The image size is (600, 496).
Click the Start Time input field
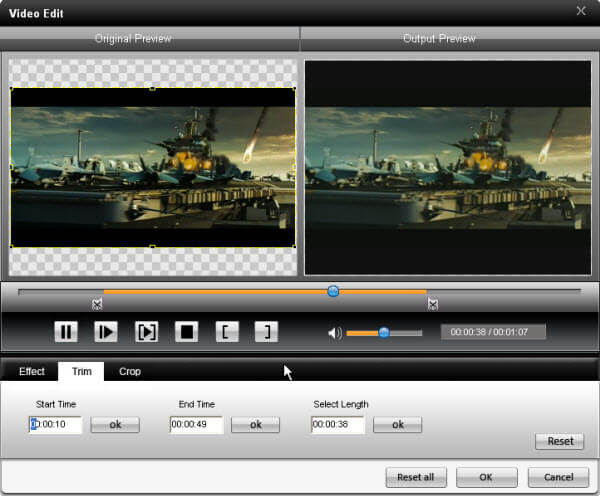click(x=55, y=424)
